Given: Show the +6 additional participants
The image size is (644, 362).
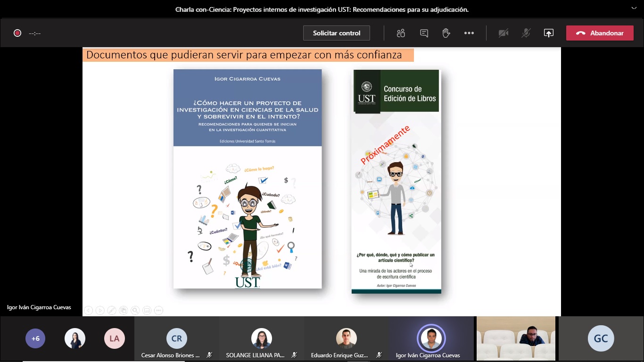Looking at the screenshot, I should (x=35, y=338).
